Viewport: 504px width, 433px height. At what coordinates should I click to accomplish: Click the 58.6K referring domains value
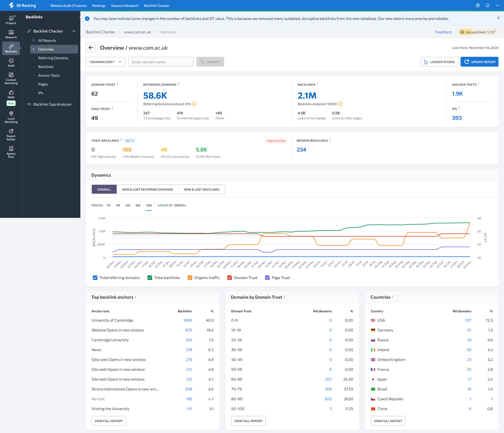pos(155,96)
